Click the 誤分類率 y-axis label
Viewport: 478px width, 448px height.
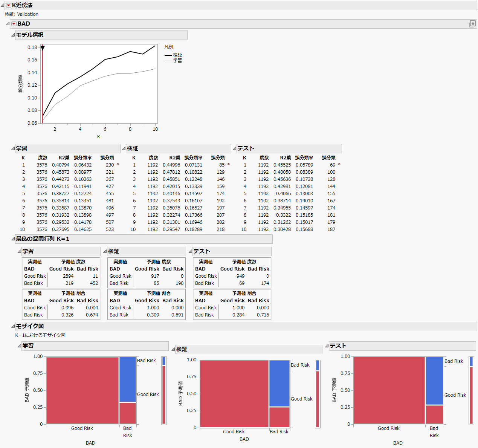point(20,84)
